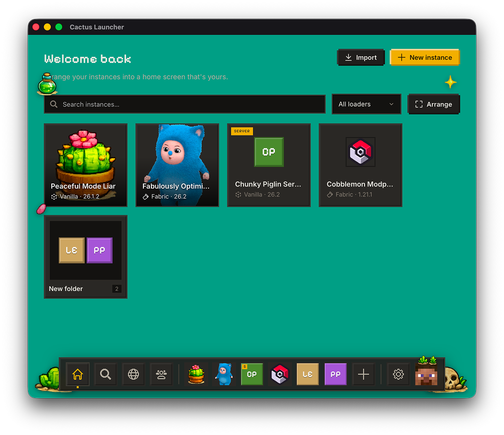The width and height of the screenshot is (504, 435).
Task: Expand the All loaders dropdown
Action: click(367, 104)
